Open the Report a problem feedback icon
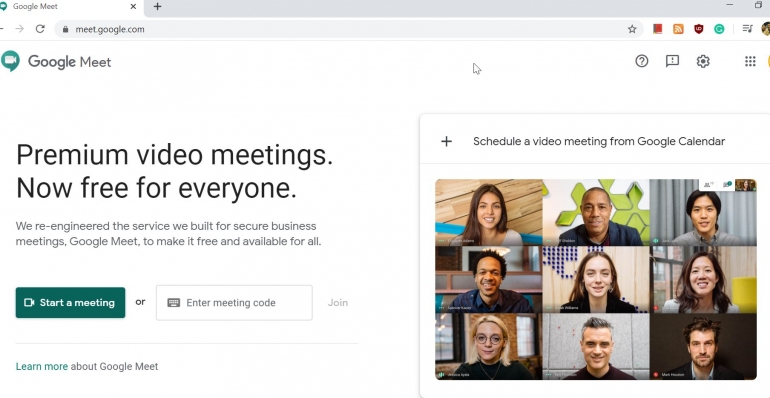Screen dimensions: 770x398 click(x=672, y=61)
